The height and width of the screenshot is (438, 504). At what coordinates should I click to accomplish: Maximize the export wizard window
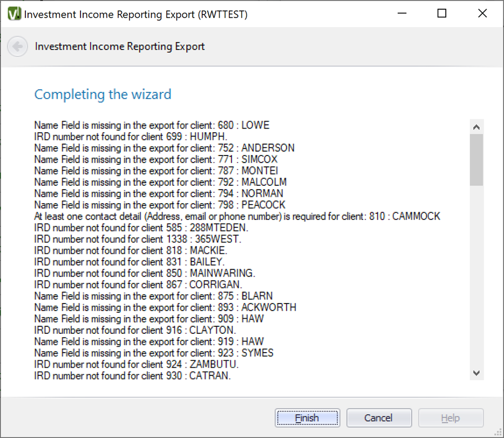pyautogui.click(x=442, y=14)
